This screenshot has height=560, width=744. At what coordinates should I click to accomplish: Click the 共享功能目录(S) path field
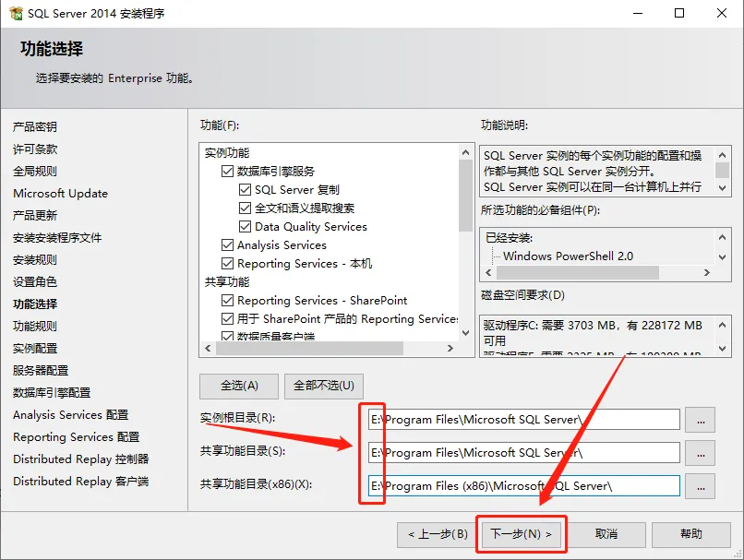pos(523,453)
